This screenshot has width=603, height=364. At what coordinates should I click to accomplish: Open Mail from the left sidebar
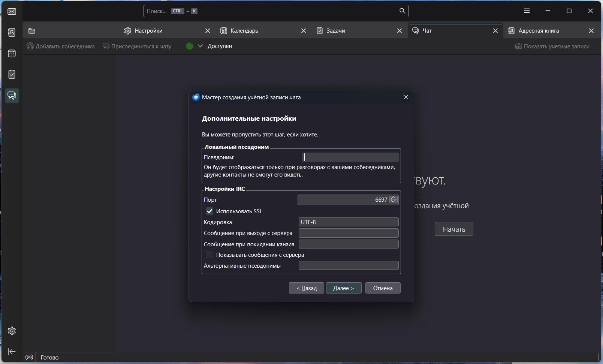coord(12,11)
